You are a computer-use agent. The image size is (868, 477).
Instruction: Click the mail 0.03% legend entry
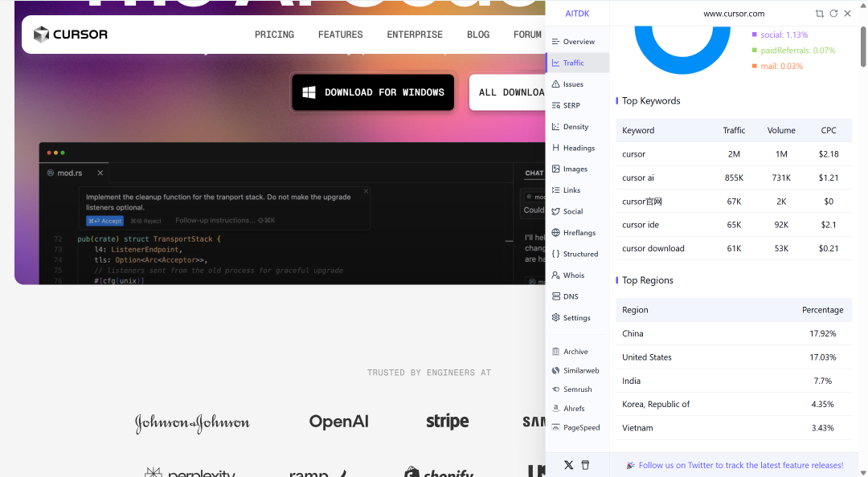778,66
